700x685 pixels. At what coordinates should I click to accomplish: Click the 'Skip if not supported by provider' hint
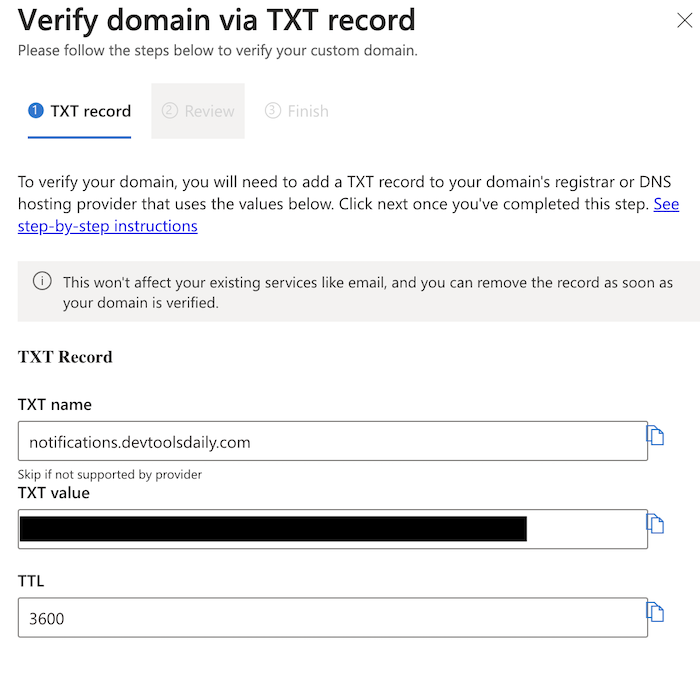[110, 474]
